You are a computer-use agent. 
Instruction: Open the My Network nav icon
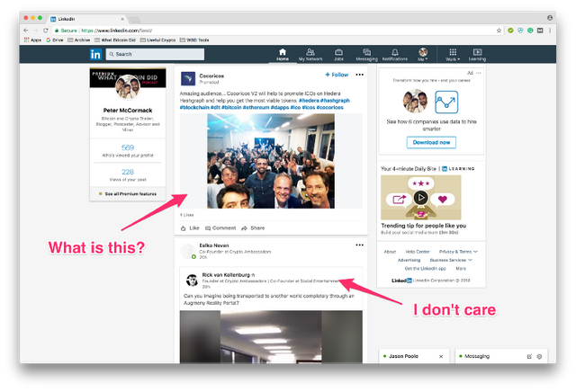click(x=310, y=55)
